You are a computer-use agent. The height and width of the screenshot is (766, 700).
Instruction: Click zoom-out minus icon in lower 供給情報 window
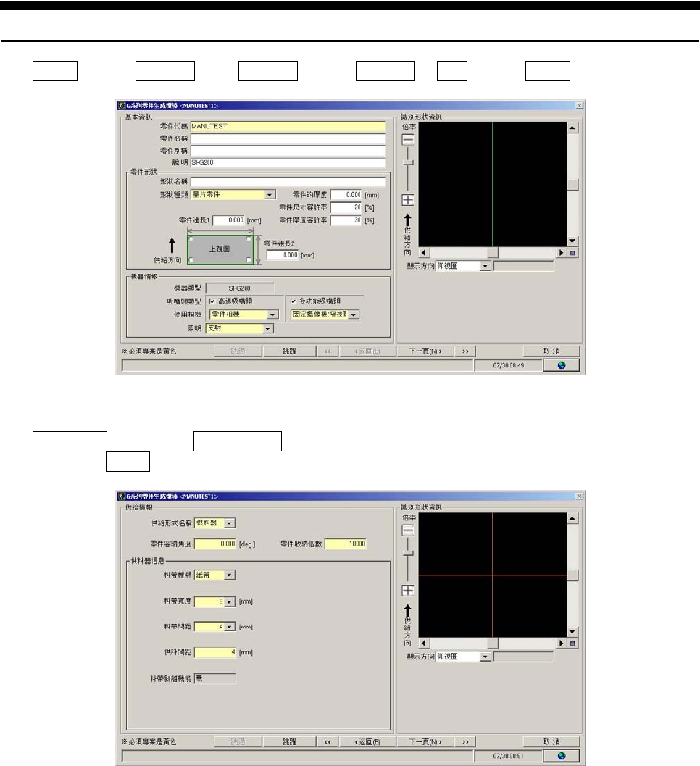[408, 530]
